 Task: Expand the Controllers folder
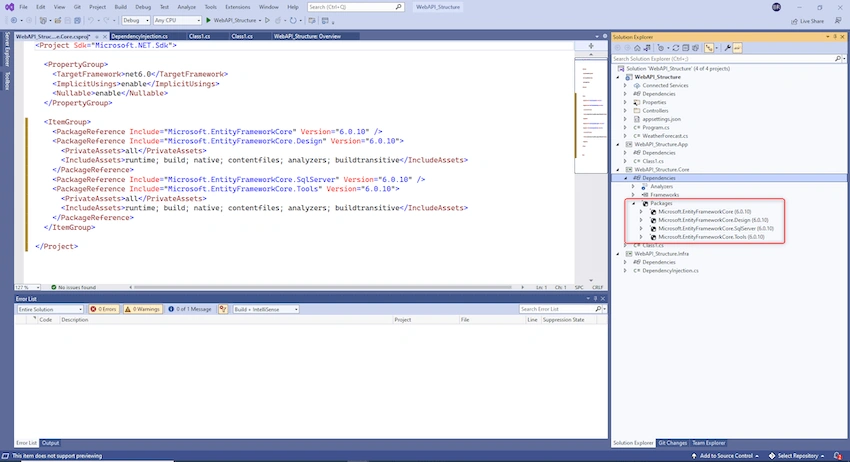[625, 111]
